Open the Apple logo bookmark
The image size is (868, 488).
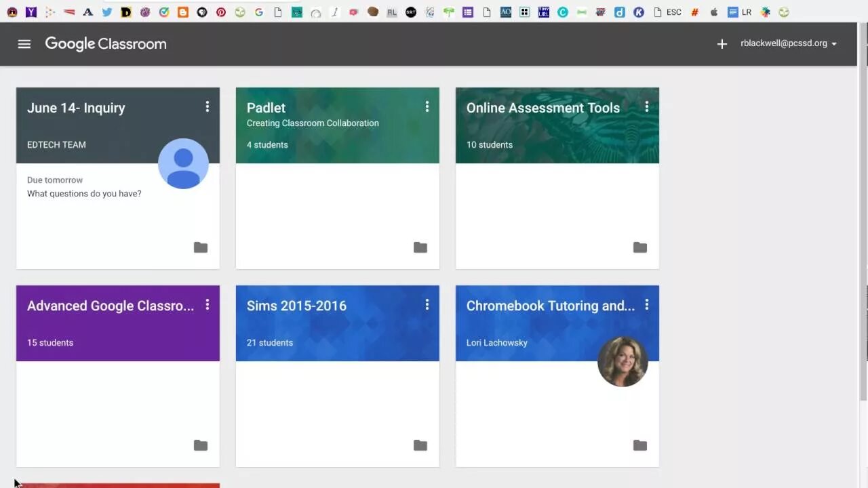pos(713,12)
